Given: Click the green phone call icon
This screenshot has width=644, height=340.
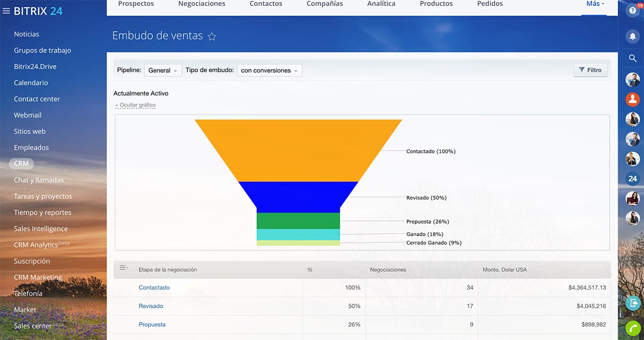Looking at the screenshot, I should click(x=633, y=328).
